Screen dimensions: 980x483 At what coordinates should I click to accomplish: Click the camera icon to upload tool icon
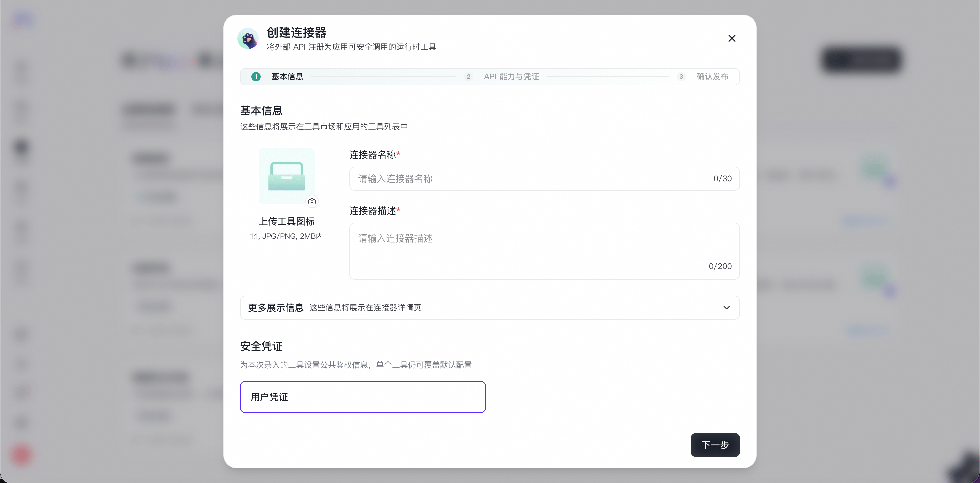tap(312, 201)
